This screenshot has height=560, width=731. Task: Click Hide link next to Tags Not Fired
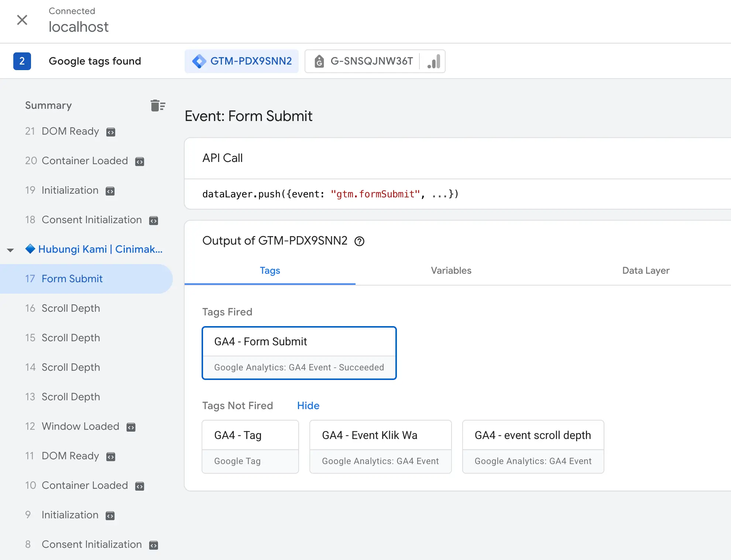(x=308, y=406)
